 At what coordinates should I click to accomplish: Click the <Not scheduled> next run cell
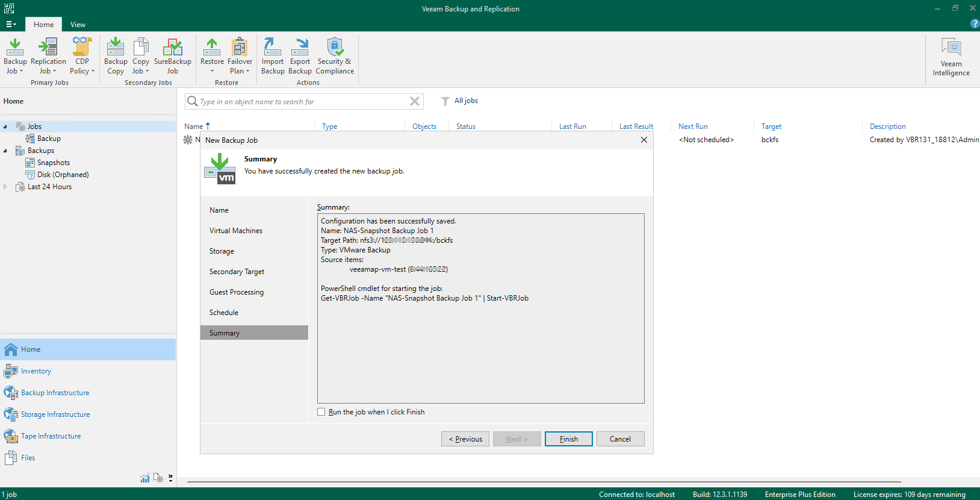pyautogui.click(x=706, y=140)
